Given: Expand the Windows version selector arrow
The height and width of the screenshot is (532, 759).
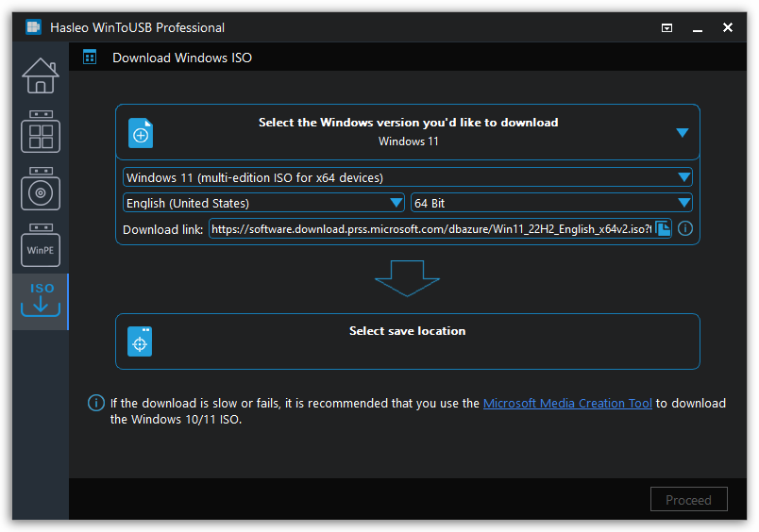Looking at the screenshot, I should 682,132.
